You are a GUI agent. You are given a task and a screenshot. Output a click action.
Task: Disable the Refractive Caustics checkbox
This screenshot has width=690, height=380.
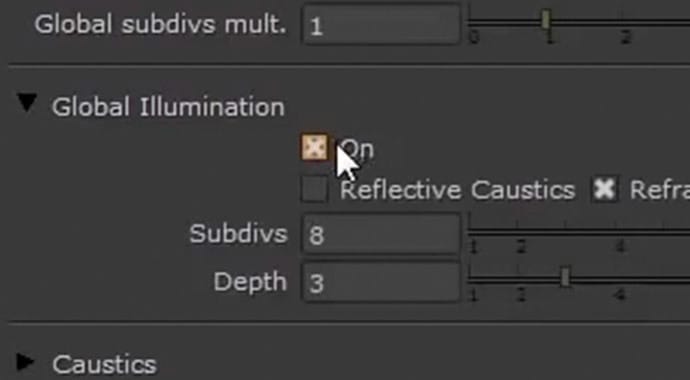[x=605, y=189]
